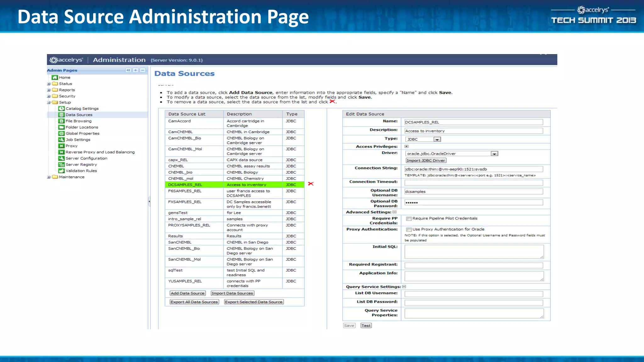This screenshot has width=644, height=362.
Task: Open Folder Locations page
Action: click(82, 127)
